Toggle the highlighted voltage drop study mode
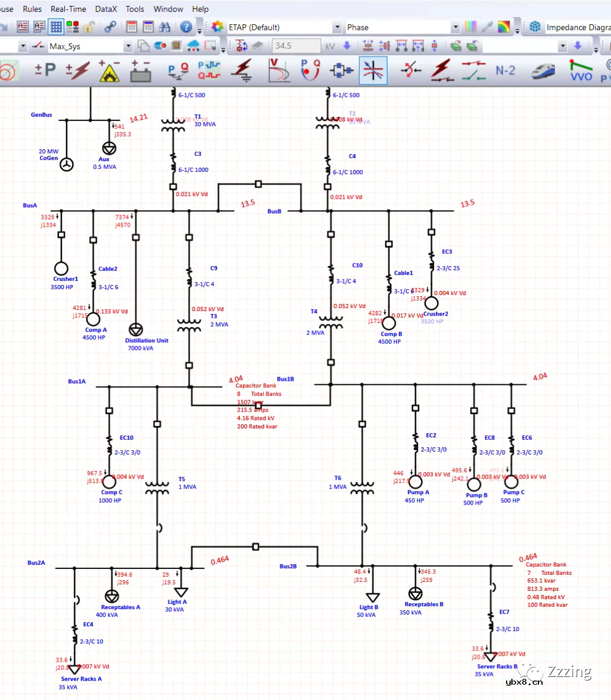The image size is (611, 700). pos(373,70)
